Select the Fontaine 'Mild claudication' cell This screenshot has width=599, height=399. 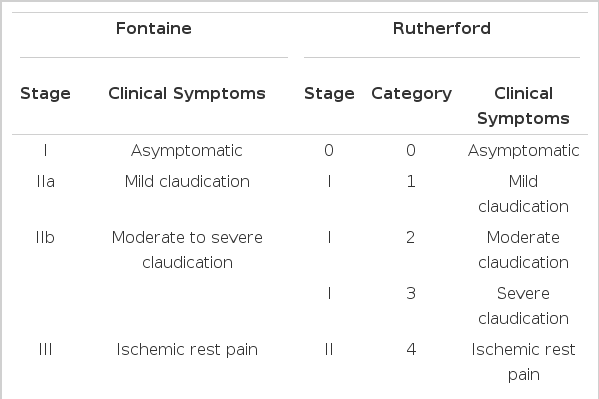(x=187, y=182)
